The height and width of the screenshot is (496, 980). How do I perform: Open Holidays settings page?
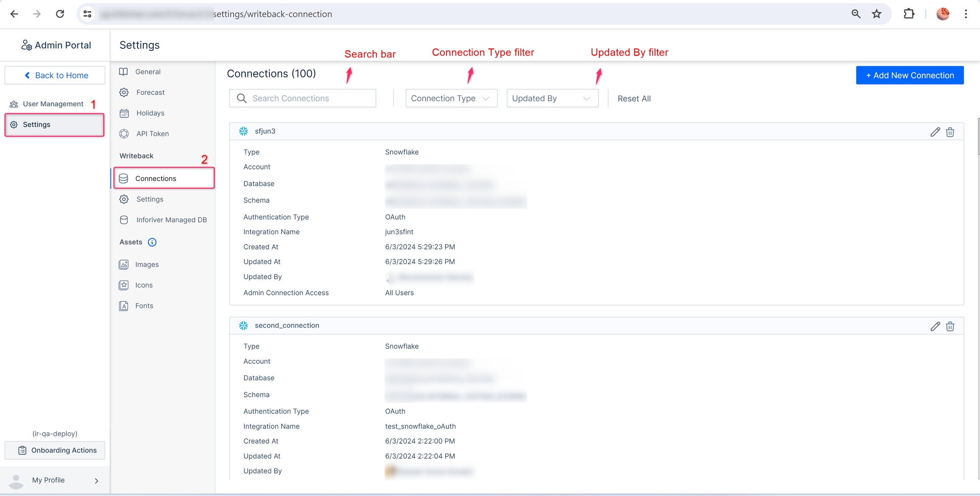(x=150, y=113)
